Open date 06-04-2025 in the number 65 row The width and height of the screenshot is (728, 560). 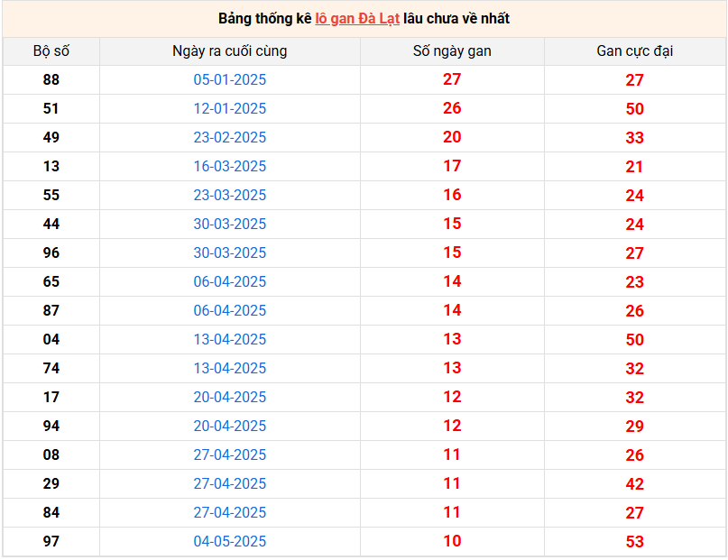point(230,282)
